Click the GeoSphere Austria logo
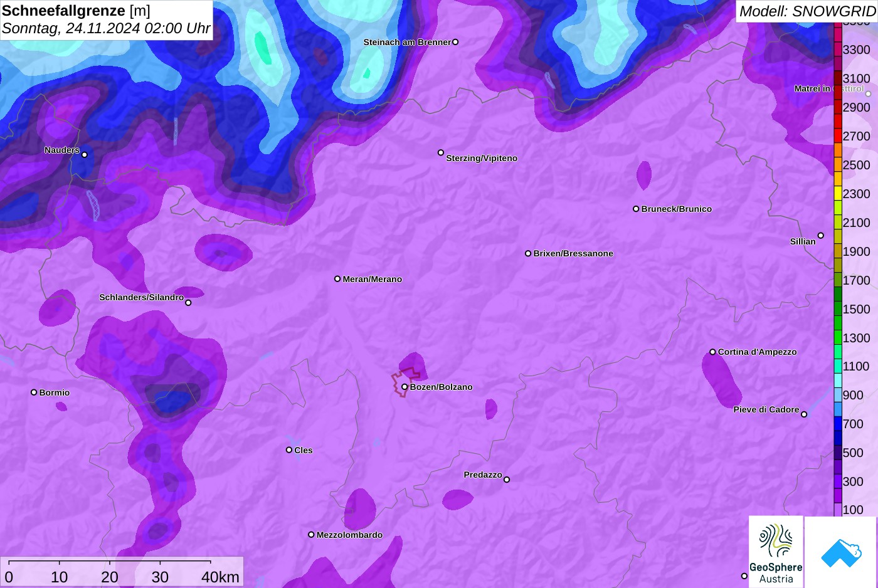The width and height of the screenshot is (878, 588). point(776,552)
